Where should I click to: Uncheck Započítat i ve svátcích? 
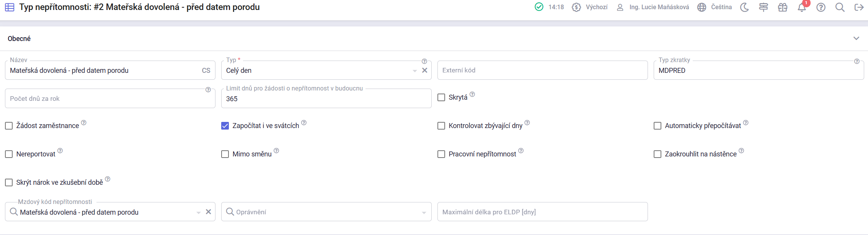click(225, 126)
